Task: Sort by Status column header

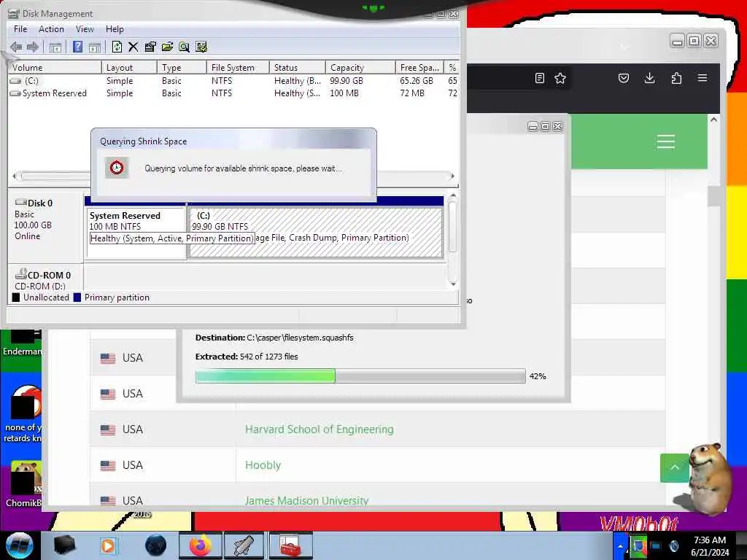Action: (x=298, y=68)
